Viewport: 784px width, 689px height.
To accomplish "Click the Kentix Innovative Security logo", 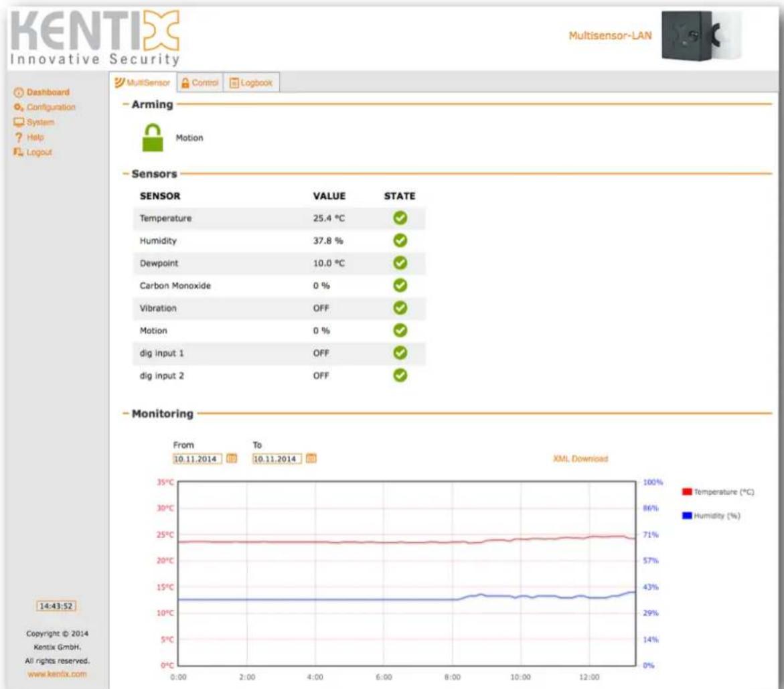I will pos(95,38).
